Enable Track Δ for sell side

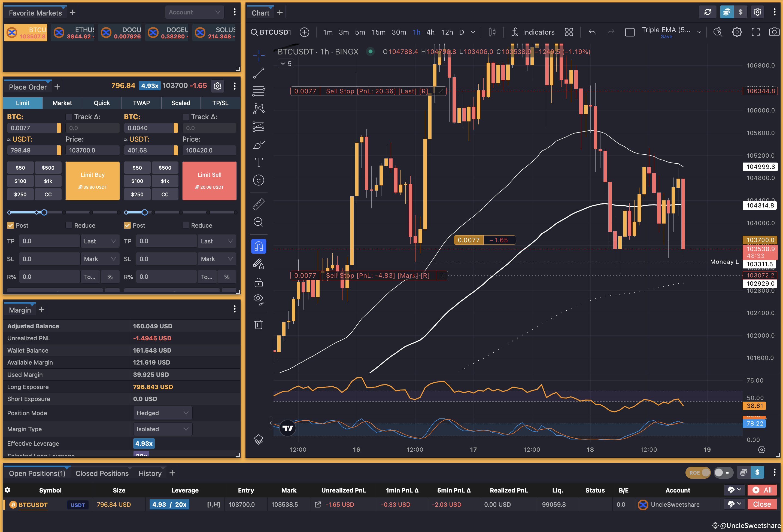pos(186,117)
